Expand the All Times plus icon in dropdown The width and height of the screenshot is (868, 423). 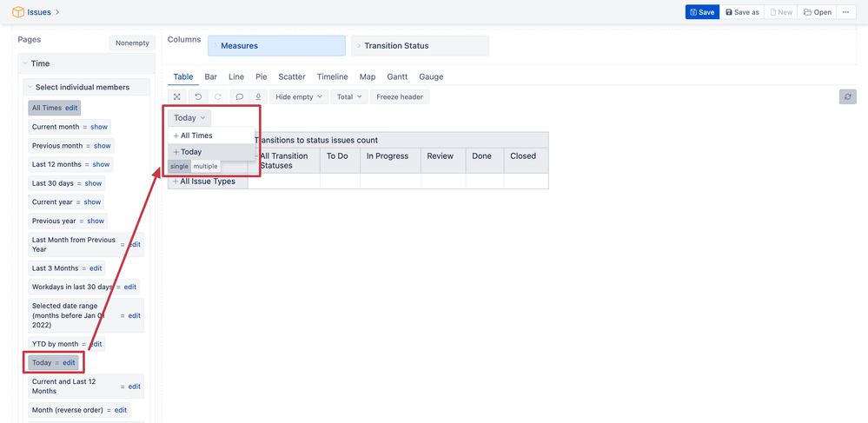[x=176, y=135]
